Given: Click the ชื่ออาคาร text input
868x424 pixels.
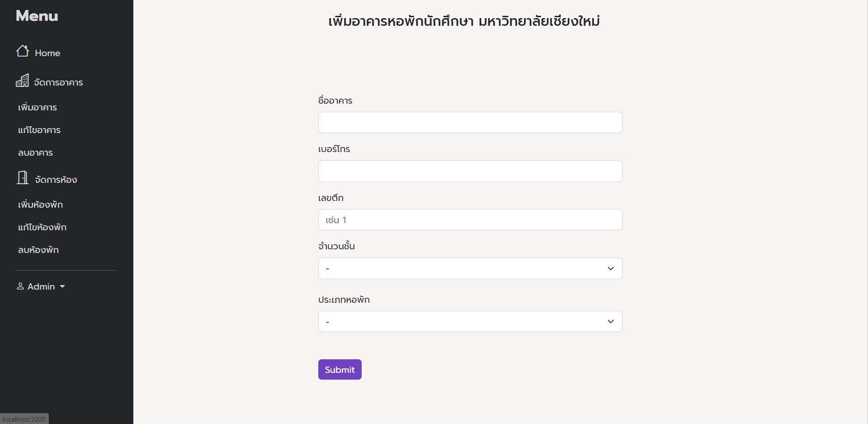Looking at the screenshot, I should (470, 122).
